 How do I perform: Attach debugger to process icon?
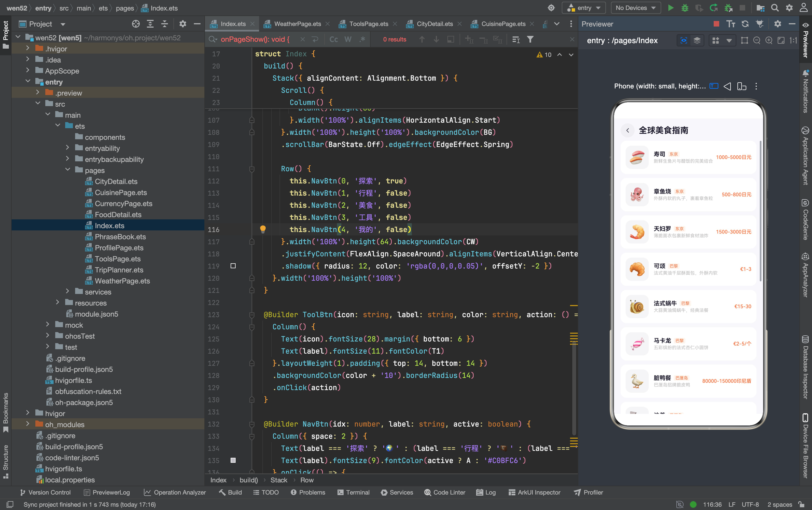coord(728,8)
